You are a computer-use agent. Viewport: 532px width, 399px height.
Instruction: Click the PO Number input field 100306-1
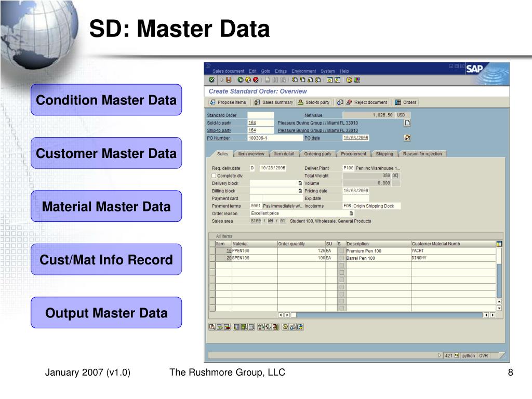tap(275, 138)
